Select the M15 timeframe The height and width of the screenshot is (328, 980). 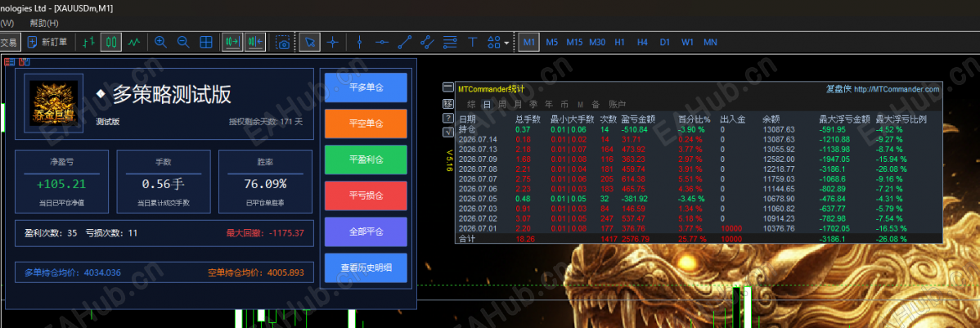[574, 42]
